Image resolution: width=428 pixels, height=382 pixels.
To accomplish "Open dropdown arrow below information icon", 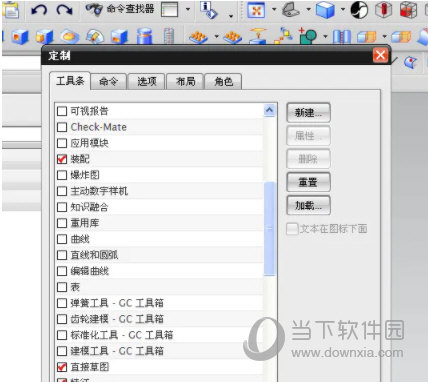I will 231,16.
